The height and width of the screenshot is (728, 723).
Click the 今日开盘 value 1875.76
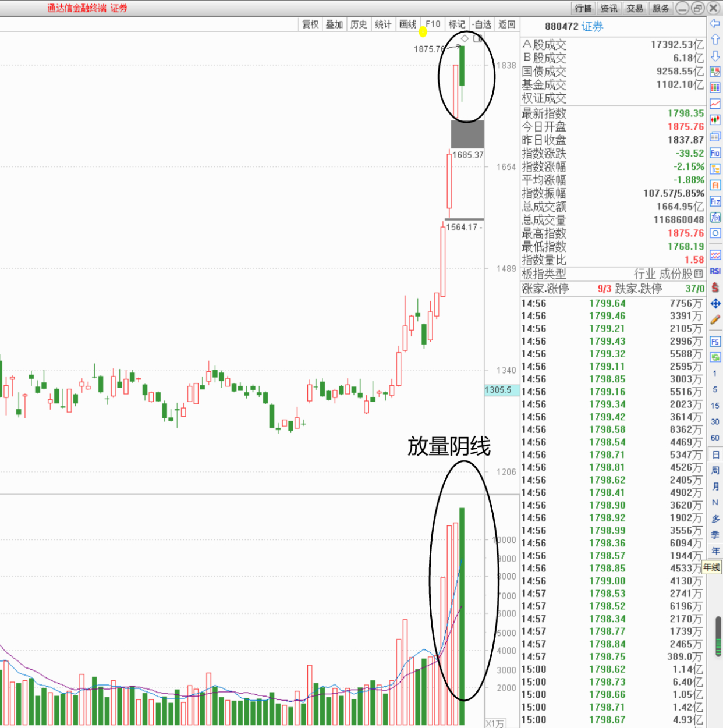coord(685,127)
